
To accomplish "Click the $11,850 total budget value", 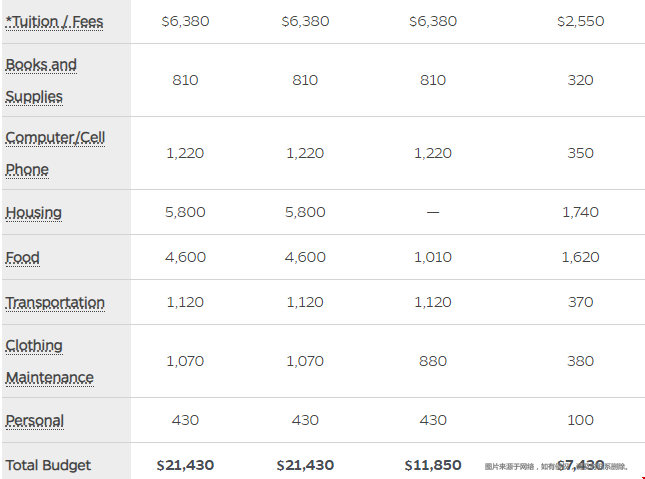I will coord(433,465).
